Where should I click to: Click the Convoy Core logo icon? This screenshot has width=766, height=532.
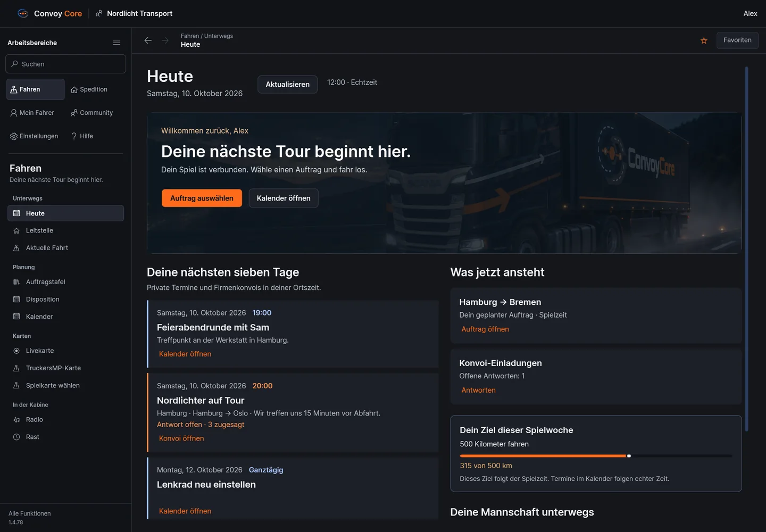point(23,13)
